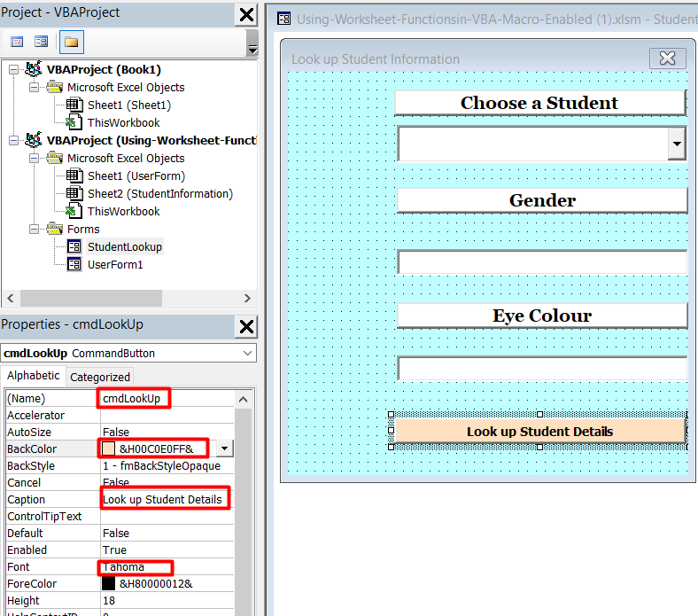Image resolution: width=698 pixels, height=616 pixels.
Task: Open the cmdLookUp CommandButton object dropdown
Action: pyautogui.click(x=247, y=354)
